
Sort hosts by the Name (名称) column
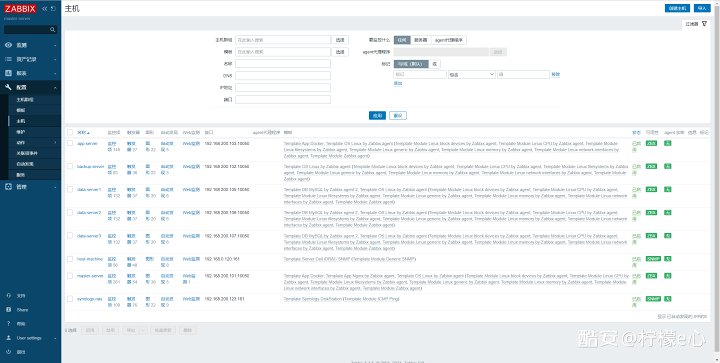click(83, 133)
